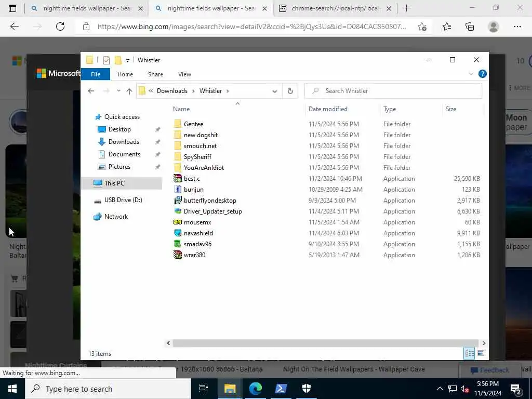This screenshot has width=532, height=399.
Task: Go up one folder level arrow
Action: [129, 91]
